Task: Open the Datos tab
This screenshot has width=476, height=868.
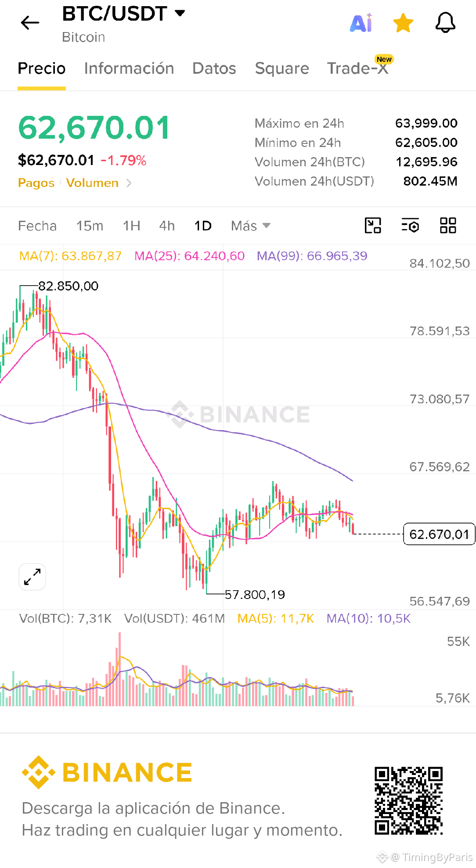Action: pos(214,68)
